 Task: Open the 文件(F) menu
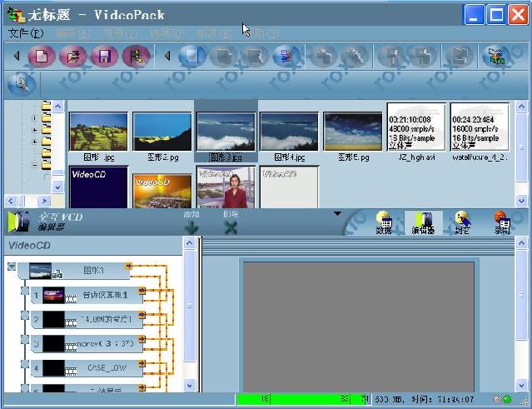(25, 33)
